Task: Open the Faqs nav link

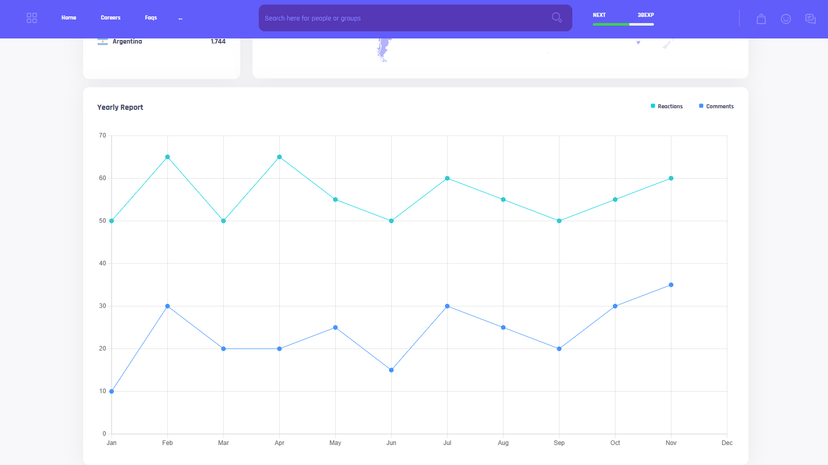Action: point(151,18)
